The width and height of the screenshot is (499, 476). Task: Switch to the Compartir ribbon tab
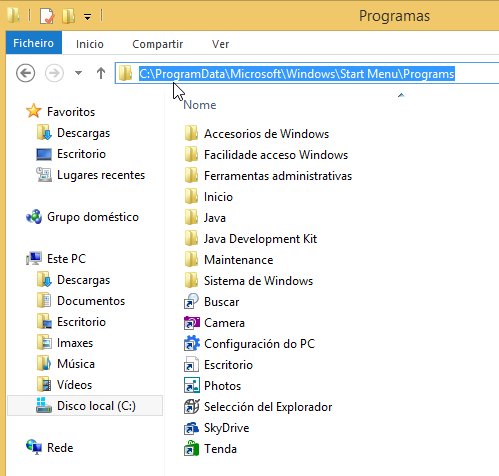pyautogui.click(x=158, y=44)
